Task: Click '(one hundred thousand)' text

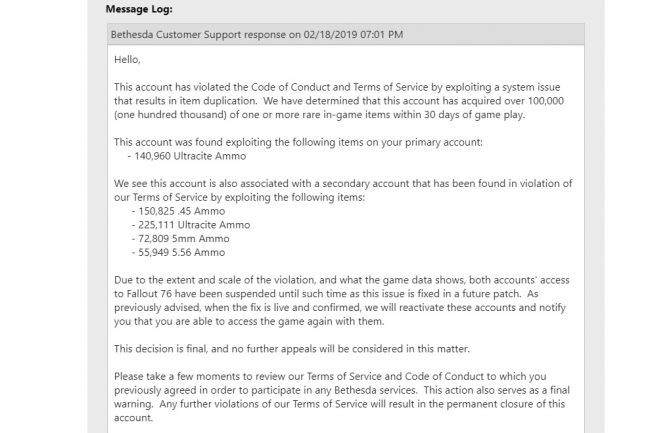Action: [170, 115]
